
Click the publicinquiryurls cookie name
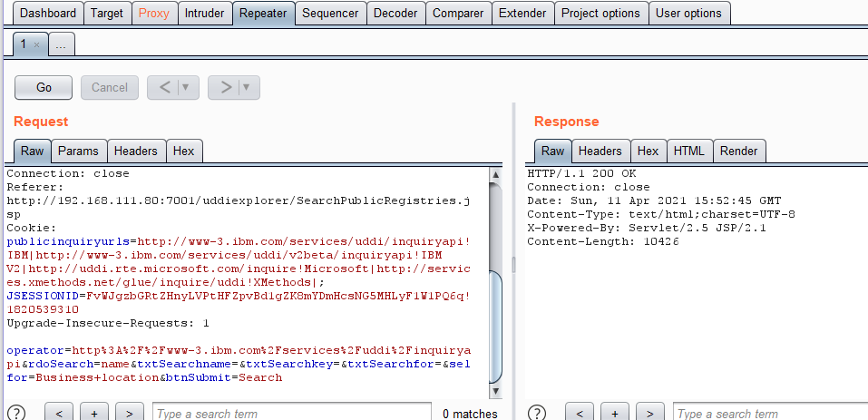pyautogui.click(x=67, y=242)
